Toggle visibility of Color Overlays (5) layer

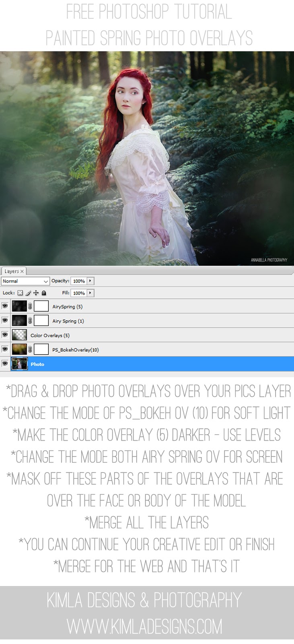[x=5, y=335]
